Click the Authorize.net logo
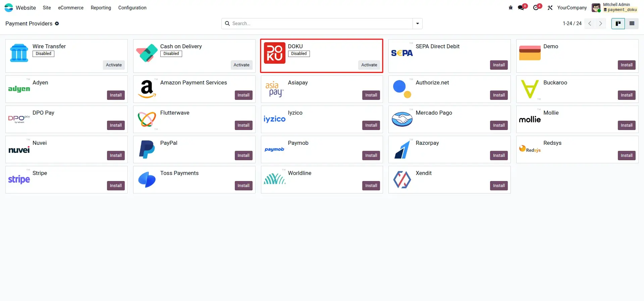This screenshot has height=301, width=644. 402,89
